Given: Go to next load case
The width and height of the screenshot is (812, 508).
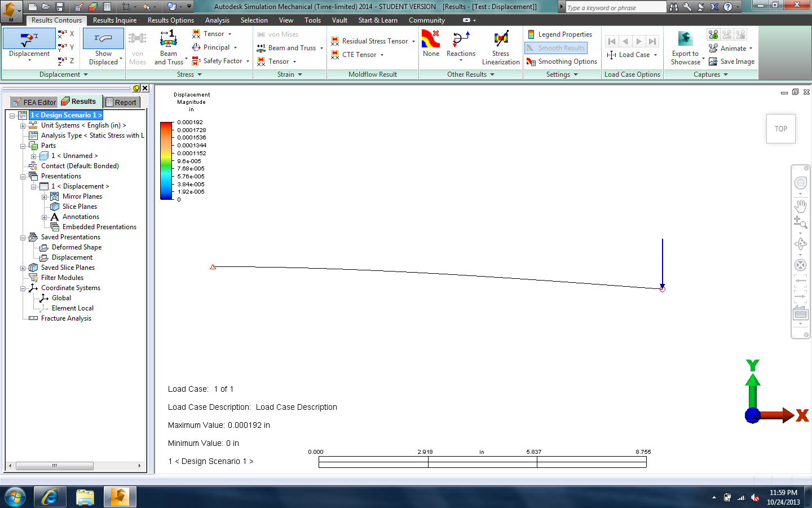Looking at the screenshot, I should 639,41.
